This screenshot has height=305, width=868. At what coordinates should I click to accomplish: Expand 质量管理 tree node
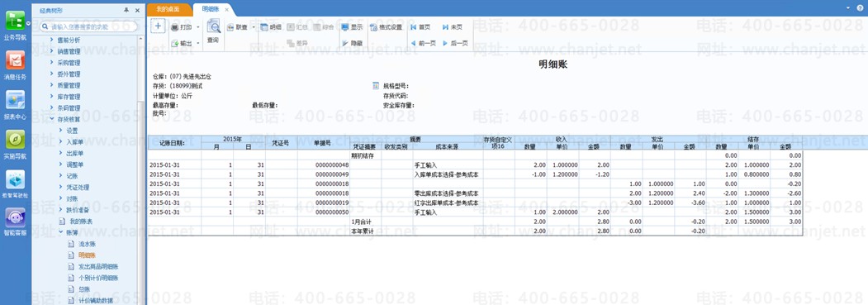pyautogui.click(x=52, y=85)
